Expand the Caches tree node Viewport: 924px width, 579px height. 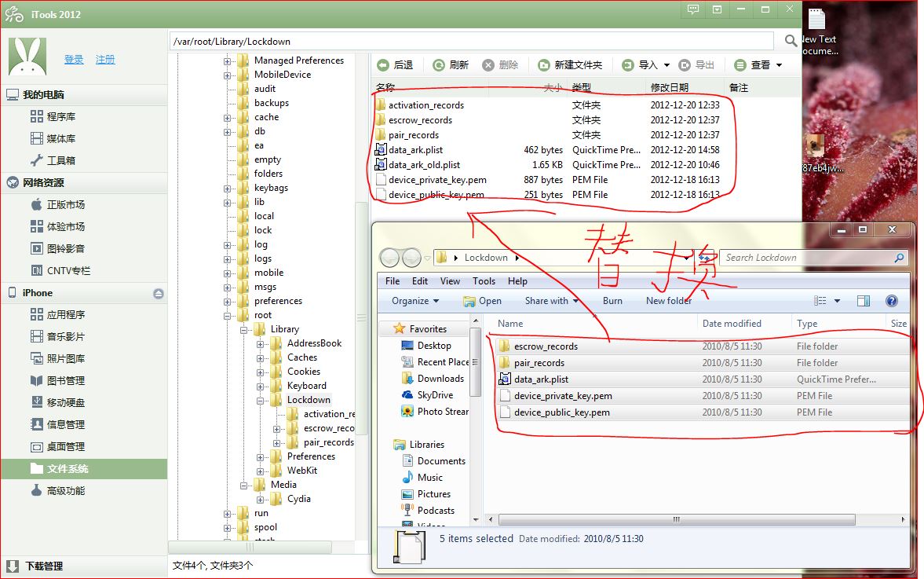pos(260,358)
